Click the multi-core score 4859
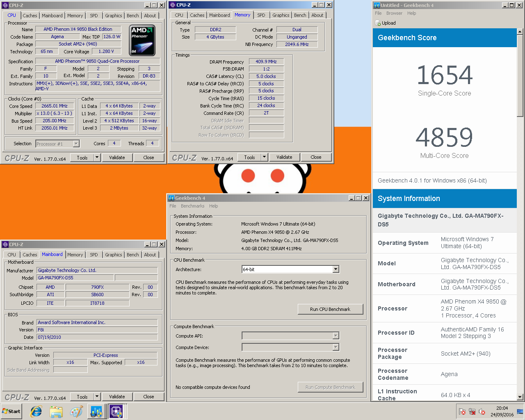 [x=444, y=137]
